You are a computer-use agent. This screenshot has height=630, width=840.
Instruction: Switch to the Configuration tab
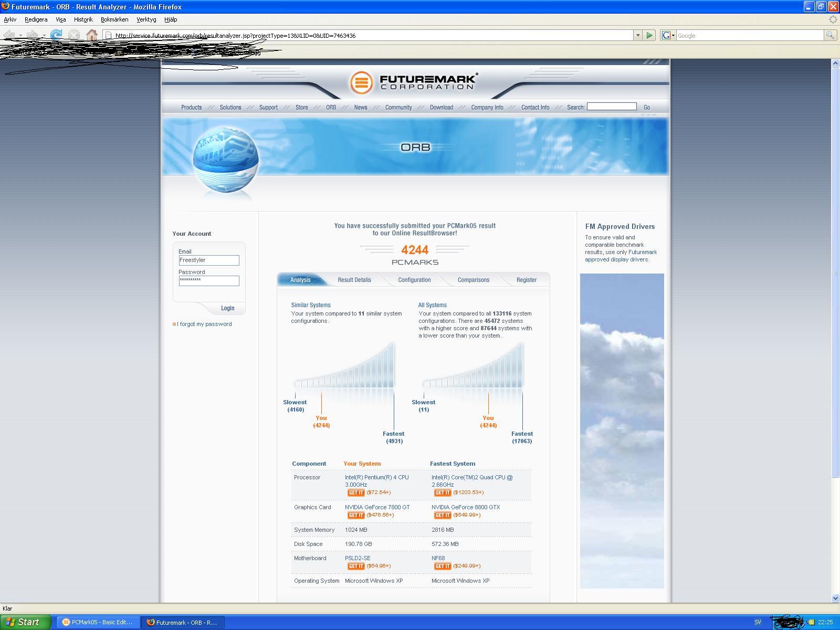pos(414,280)
